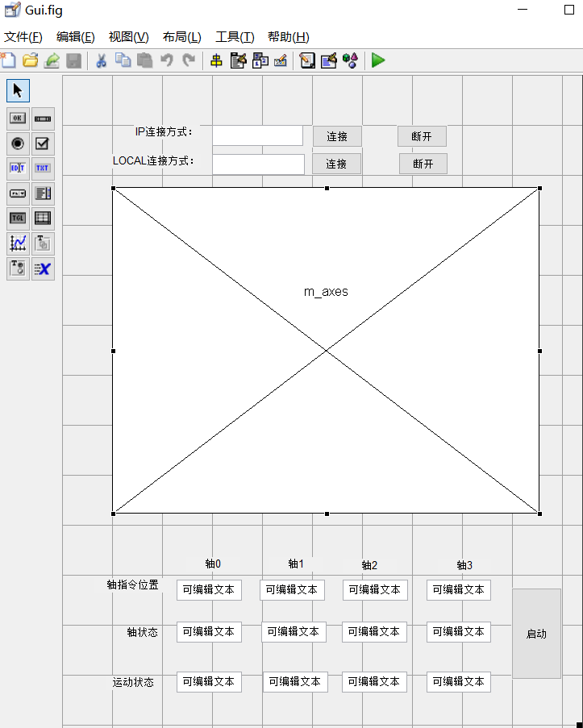The height and width of the screenshot is (728, 583).
Task: Pick the Check Box palette tool
Action: tap(43, 144)
